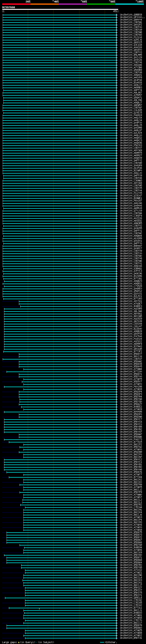Select hit label UniRef100_B9VH98
The height and width of the screenshot is (644, 146).
[131, 412]
